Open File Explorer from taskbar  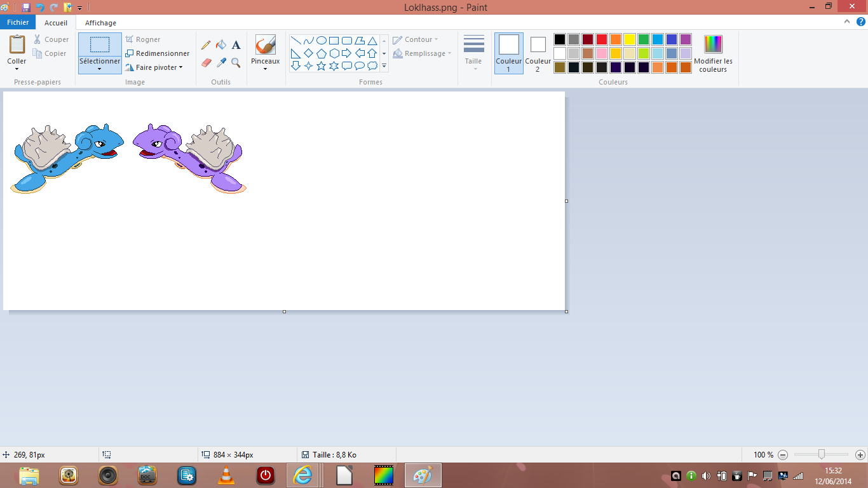[29, 475]
